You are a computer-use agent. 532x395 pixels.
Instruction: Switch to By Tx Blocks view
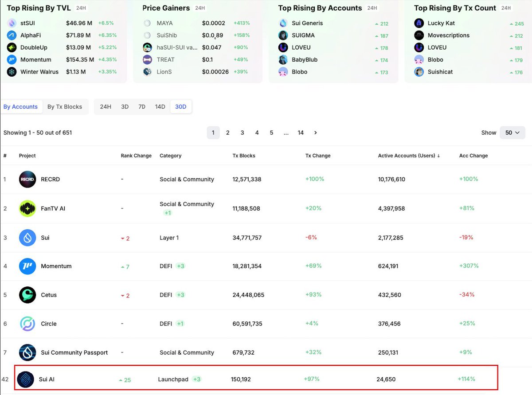(65, 106)
